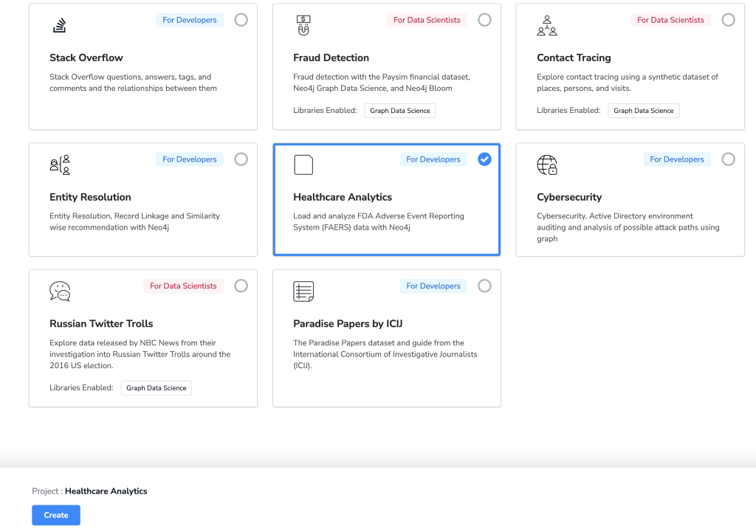Click the Cybersecurity card title
The width and height of the screenshot is (756, 532).
tap(569, 197)
